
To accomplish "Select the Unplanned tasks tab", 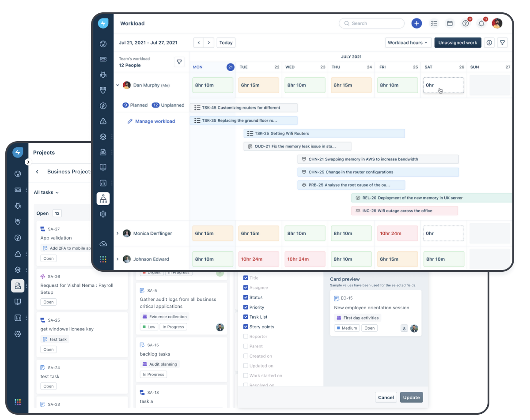I will coord(168,105).
